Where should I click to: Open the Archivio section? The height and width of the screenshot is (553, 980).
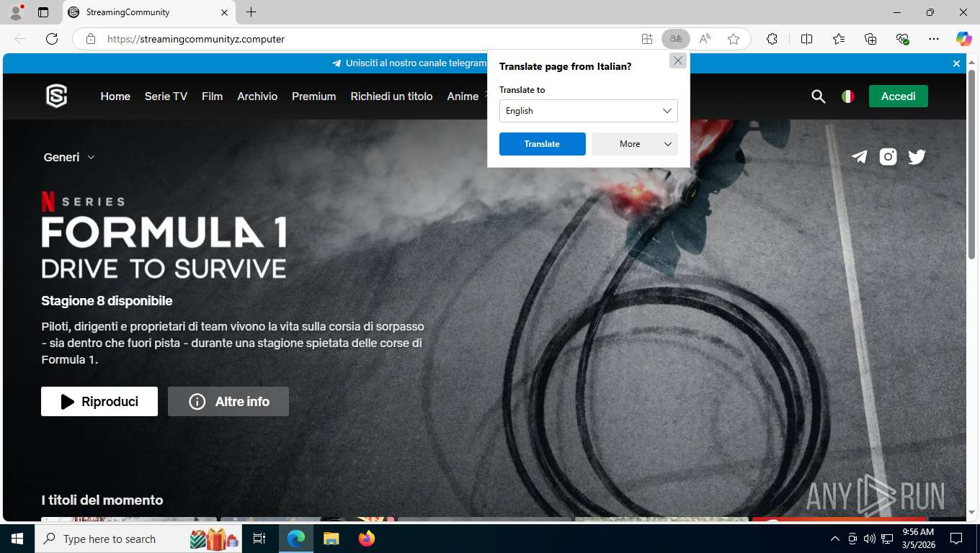point(257,96)
